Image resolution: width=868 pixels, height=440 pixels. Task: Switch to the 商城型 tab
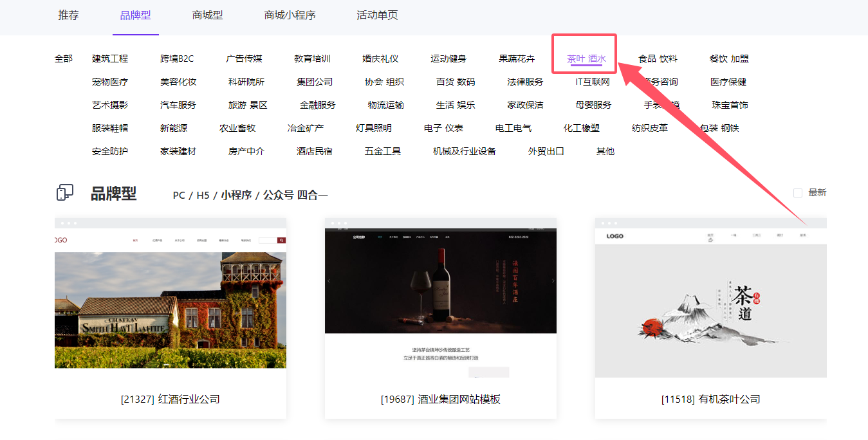pyautogui.click(x=207, y=15)
